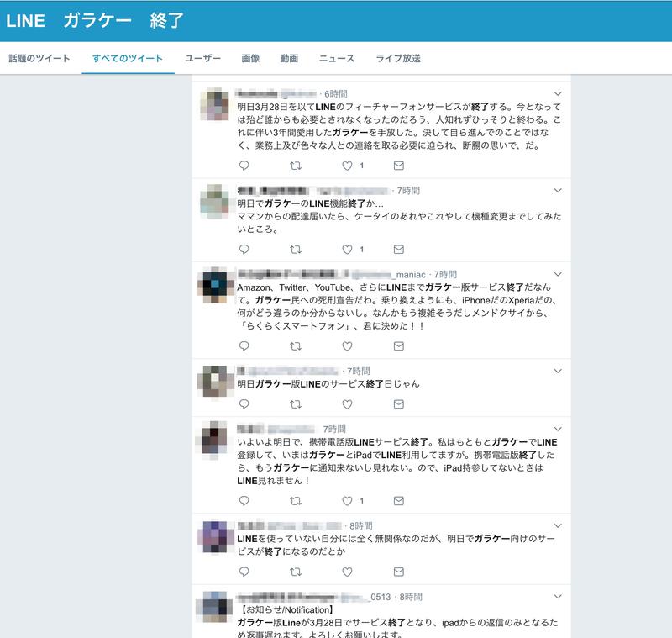Message icon on LINEを使っていない自分 tweet
This screenshot has width=672, height=638.
398,572
